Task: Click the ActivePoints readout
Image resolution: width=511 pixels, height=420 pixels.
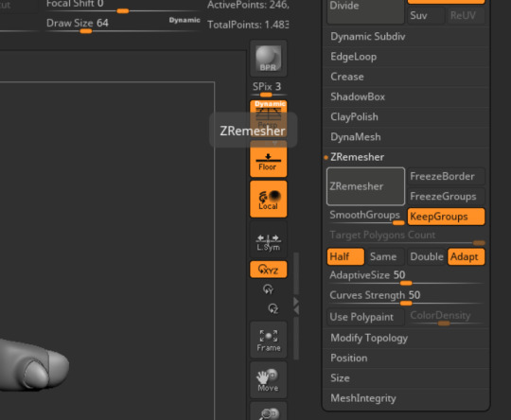Action: [248, 5]
